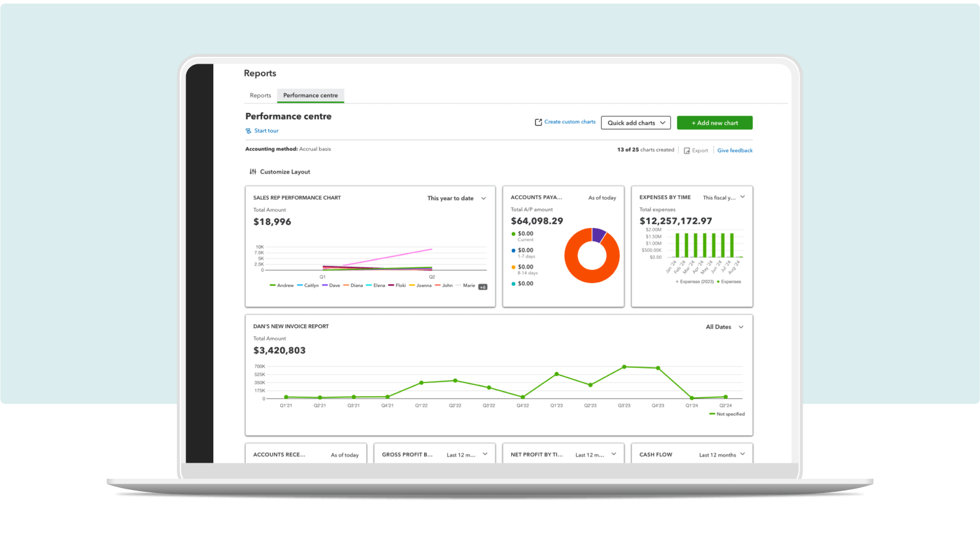980x548 pixels.
Task: Switch to Performance centre tab
Action: point(310,96)
